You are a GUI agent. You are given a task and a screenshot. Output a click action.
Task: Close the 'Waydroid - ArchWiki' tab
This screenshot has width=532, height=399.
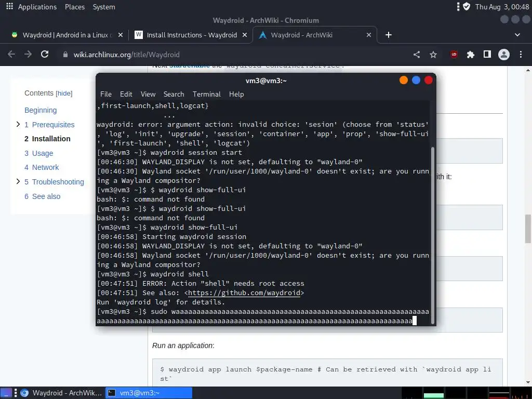coord(369,35)
